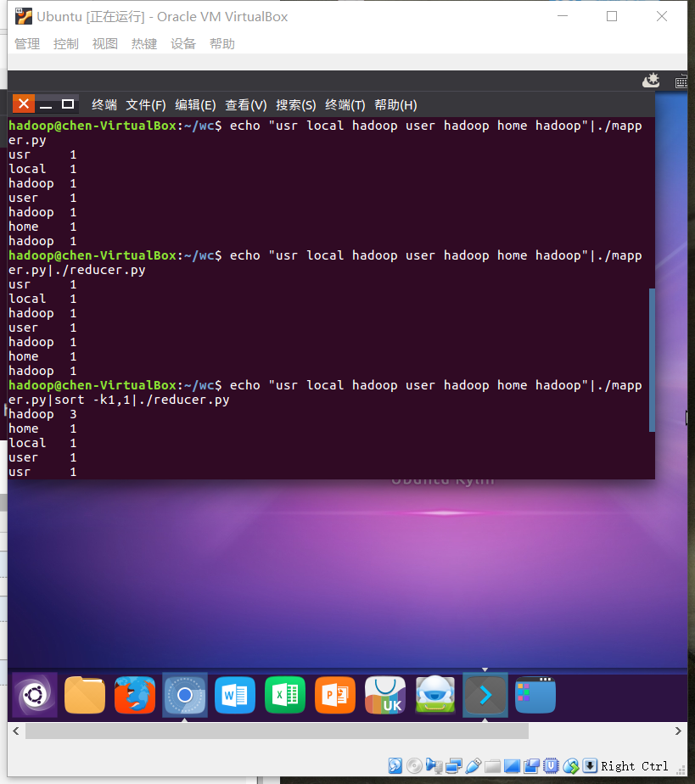Open the Chromium browser dock icon
695x784 pixels.
click(x=185, y=695)
